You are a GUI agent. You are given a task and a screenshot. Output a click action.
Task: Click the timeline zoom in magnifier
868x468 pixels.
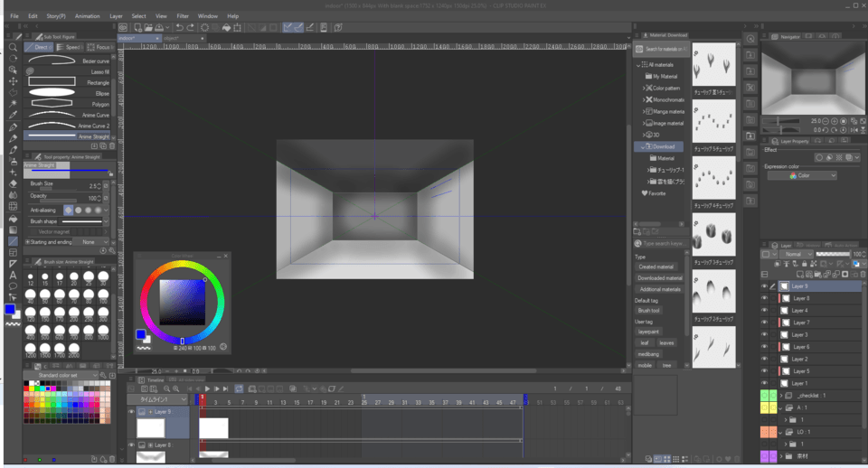tap(176, 388)
